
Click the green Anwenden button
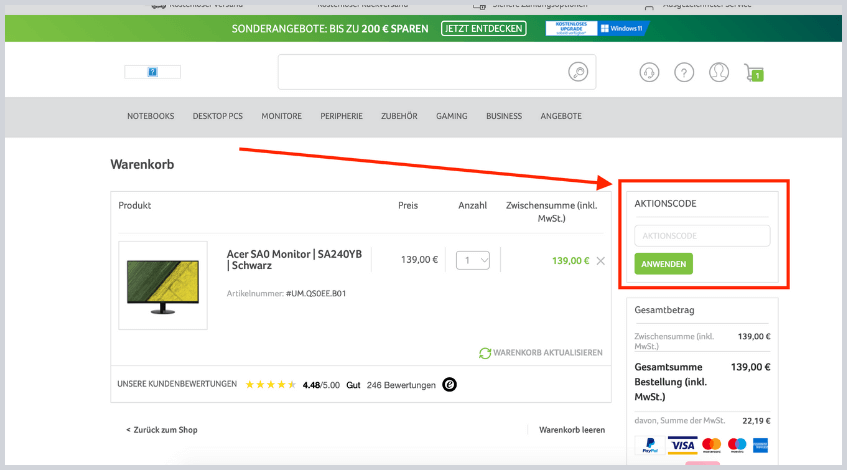(663, 264)
